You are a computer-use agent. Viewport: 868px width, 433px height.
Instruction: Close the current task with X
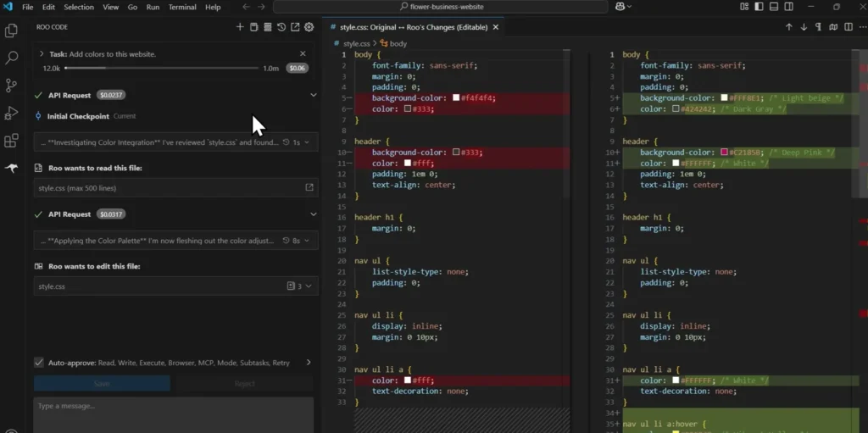(x=303, y=53)
